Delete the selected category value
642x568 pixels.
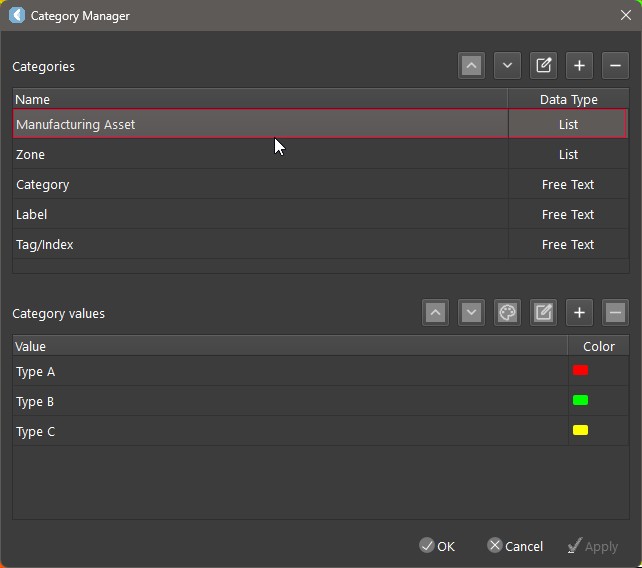pos(615,313)
